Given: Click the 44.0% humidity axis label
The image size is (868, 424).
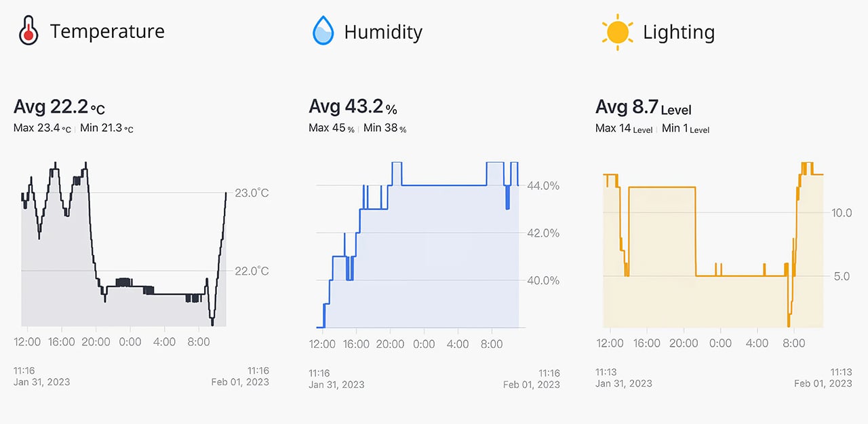Looking at the screenshot, I should click(x=543, y=186).
